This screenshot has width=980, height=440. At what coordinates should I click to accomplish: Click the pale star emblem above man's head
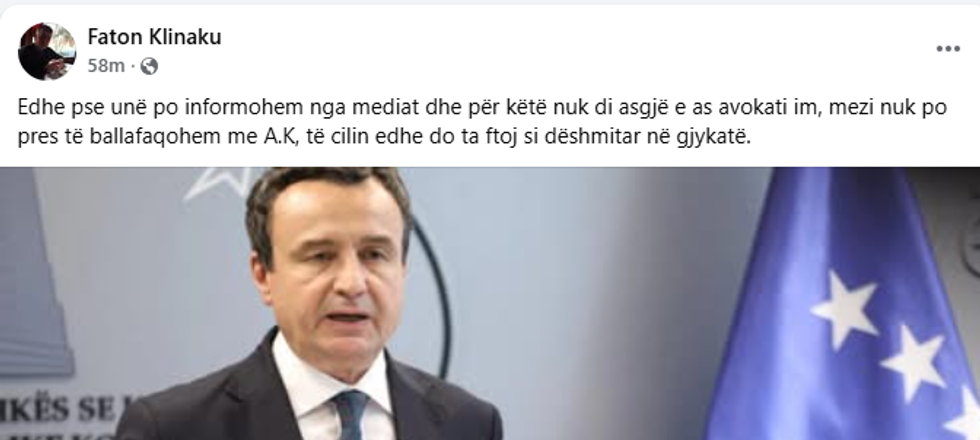coord(219,181)
